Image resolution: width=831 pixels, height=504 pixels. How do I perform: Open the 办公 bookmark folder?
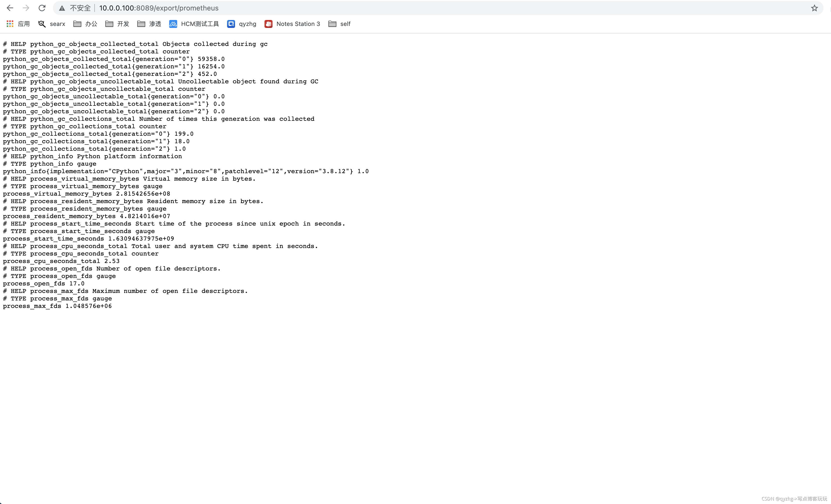pyautogui.click(x=85, y=24)
